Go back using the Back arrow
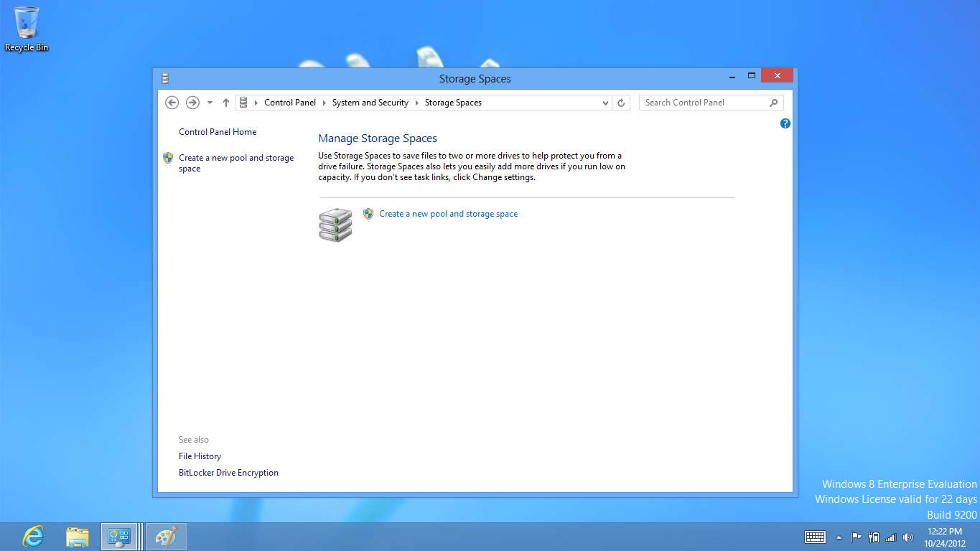 pyautogui.click(x=172, y=103)
